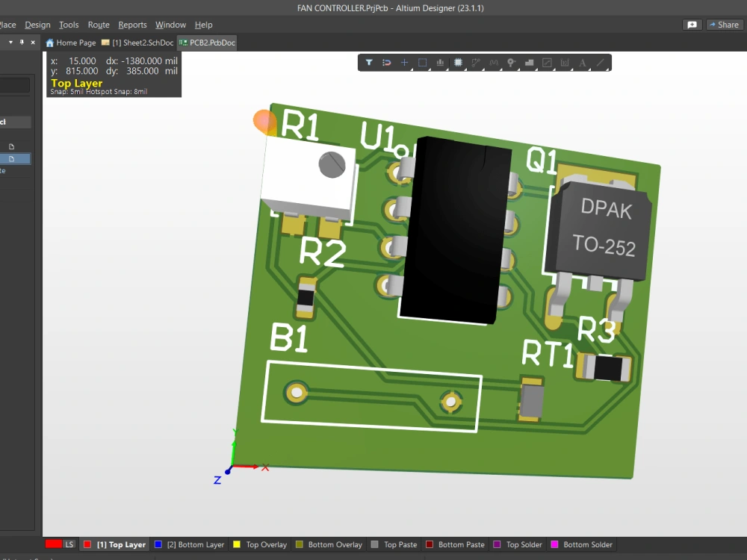The height and width of the screenshot is (560, 747).
Task: Toggle the panel auto-hide pin
Action: [23, 42]
